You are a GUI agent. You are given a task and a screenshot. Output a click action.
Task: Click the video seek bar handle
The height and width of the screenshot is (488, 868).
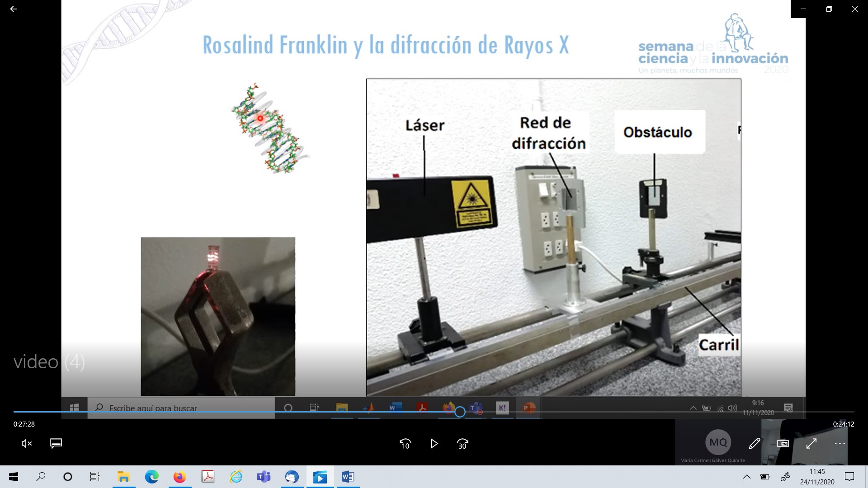tap(460, 412)
